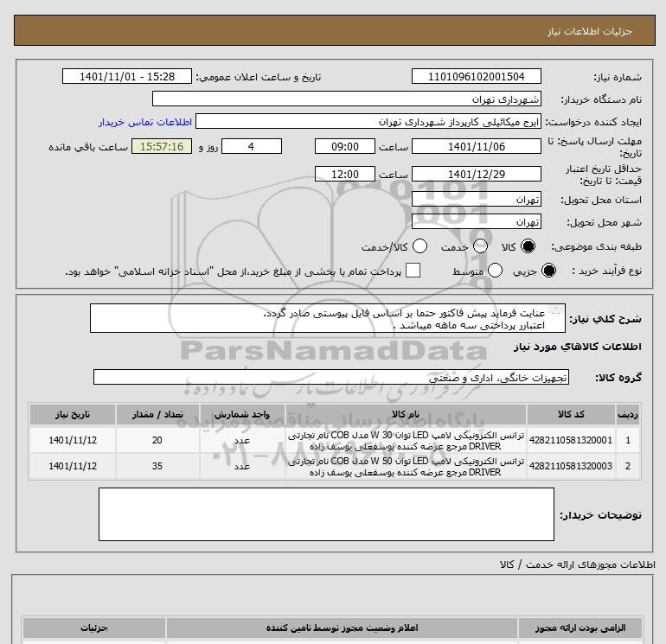Select the متوسط purchase type radio
The height and width of the screenshot is (644, 666).
point(496,271)
